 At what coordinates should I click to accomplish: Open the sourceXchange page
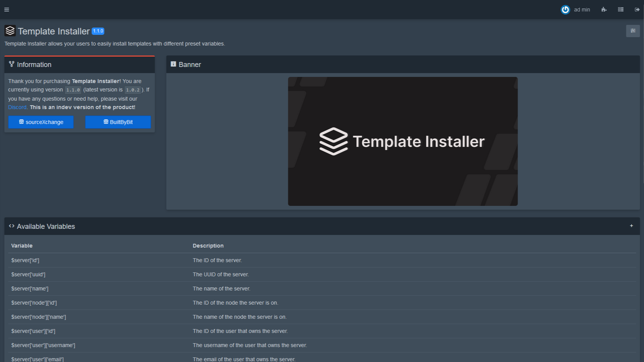pyautogui.click(x=41, y=122)
